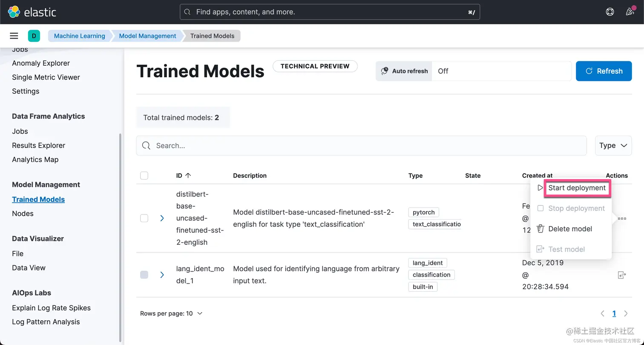Screen dimensions: 644x345
Task: Open the Type filter dropdown
Action: (x=613, y=145)
